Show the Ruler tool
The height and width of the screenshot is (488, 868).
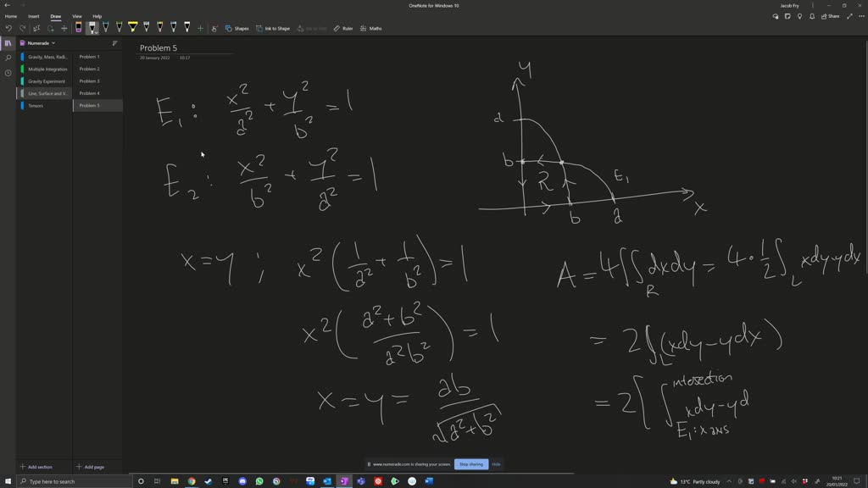coord(343,28)
